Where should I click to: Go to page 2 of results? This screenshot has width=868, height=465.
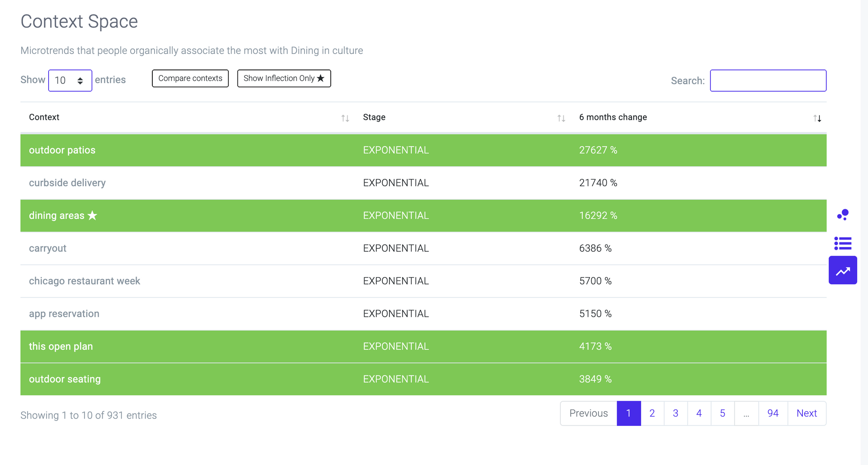[652, 413]
